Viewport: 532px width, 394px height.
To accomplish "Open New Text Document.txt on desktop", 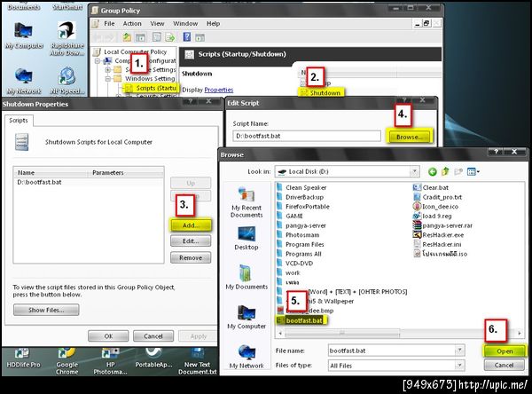I will pos(198,361).
